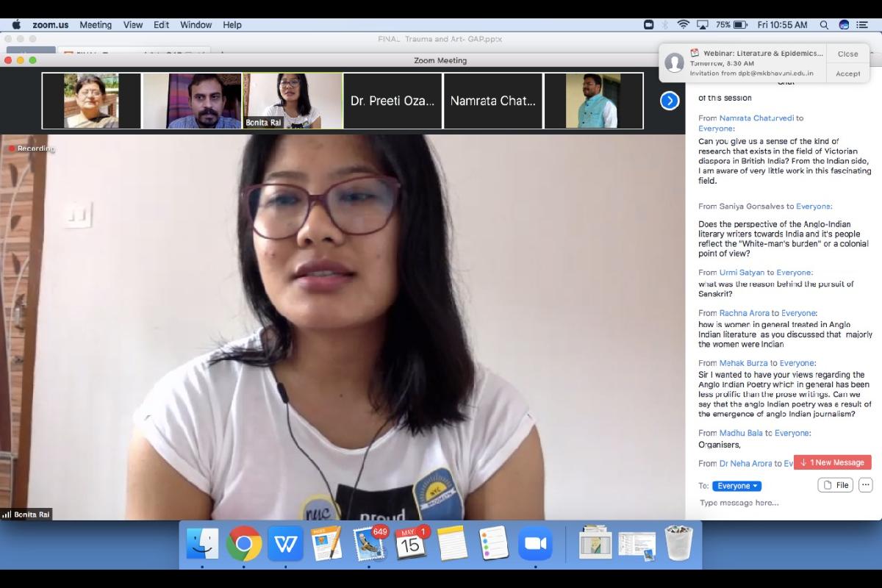This screenshot has width=882, height=588.
Task: Open Reminders from the Dock
Action: (494, 544)
